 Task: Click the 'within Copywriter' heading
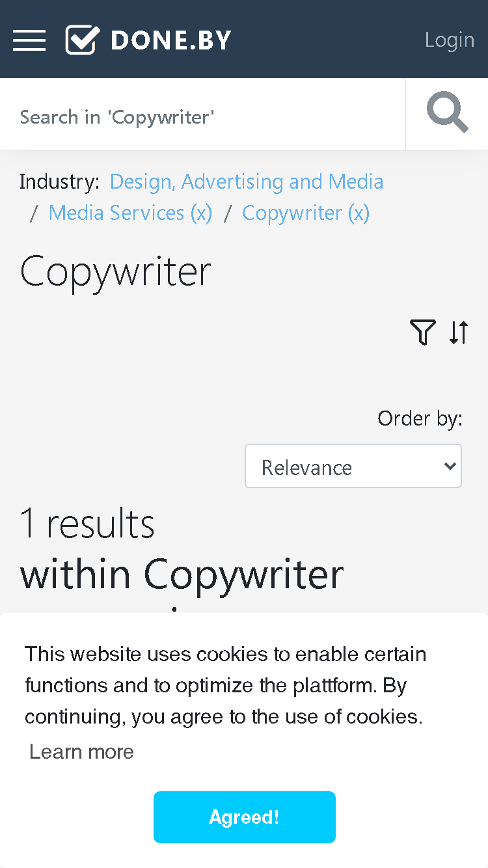click(x=182, y=574)
